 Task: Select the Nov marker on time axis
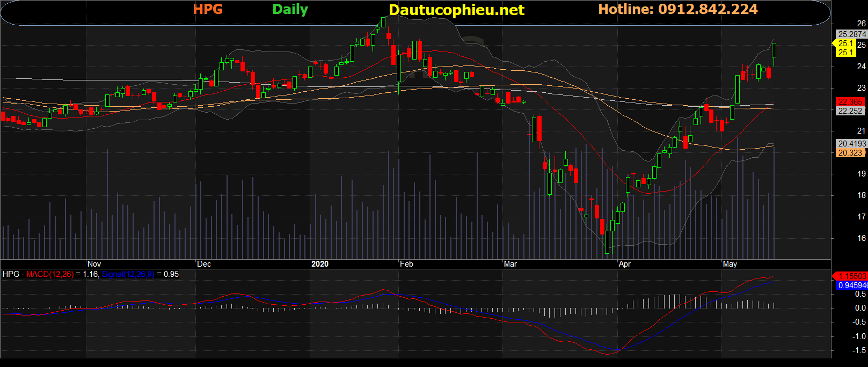(x=94, y=264)
